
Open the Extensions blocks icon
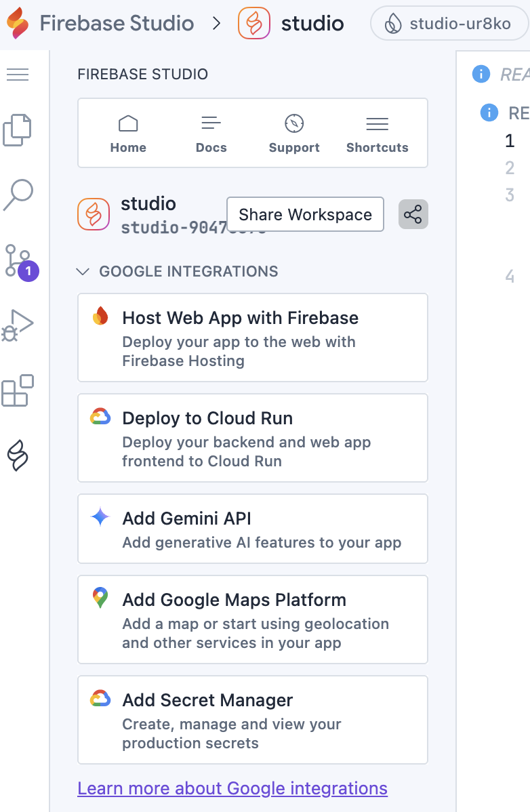click(x=18, y=390)
